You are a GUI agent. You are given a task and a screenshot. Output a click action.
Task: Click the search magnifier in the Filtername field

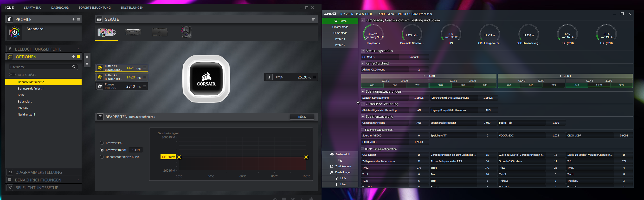(74, 67)
